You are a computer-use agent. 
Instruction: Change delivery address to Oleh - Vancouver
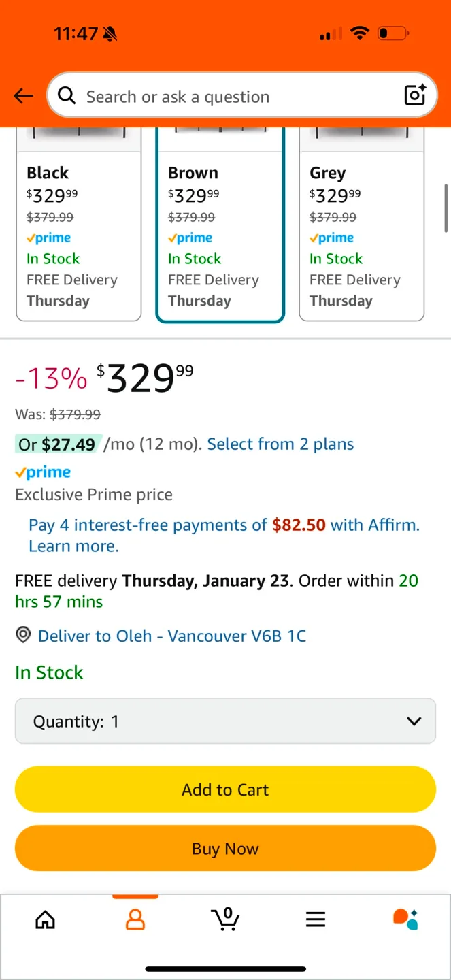coord(171,636)
